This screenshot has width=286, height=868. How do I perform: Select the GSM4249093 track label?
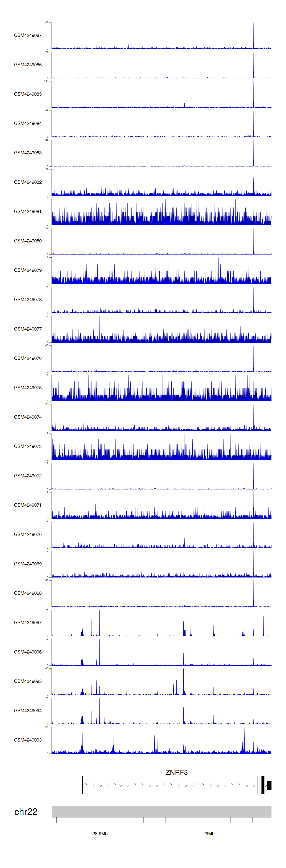tap(28, 740)
